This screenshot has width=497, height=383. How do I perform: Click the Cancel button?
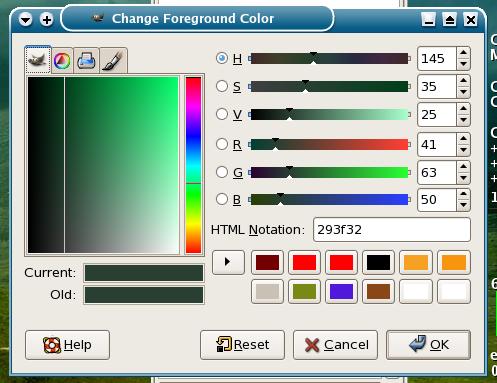click(335, 345)
